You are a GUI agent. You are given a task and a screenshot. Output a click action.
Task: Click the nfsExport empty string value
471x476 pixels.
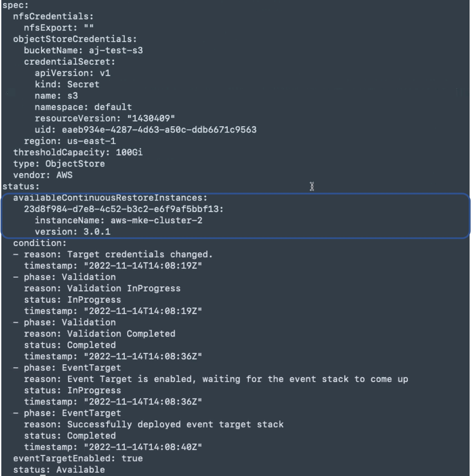[89, 28]
